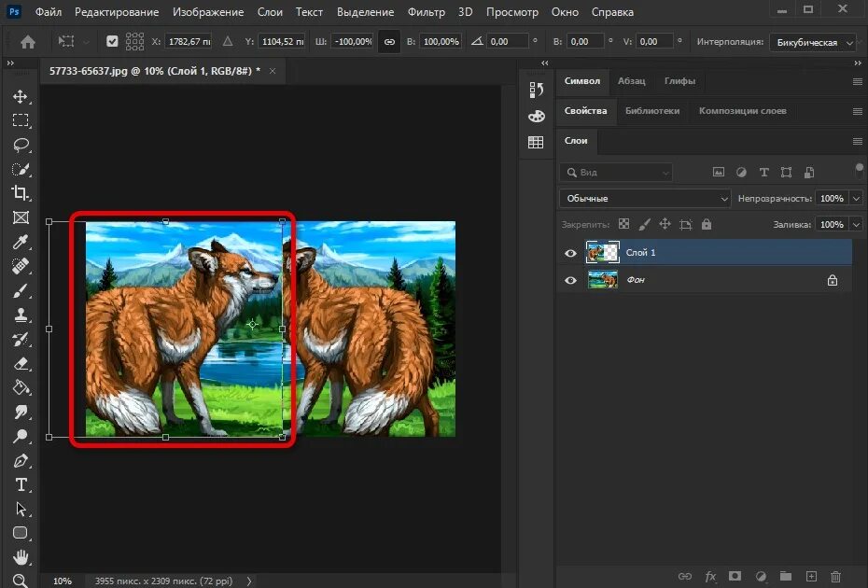This screenshot has height=588, width=868.
Task: Toggle lock transparent pixels
Action: pos(623,224)
